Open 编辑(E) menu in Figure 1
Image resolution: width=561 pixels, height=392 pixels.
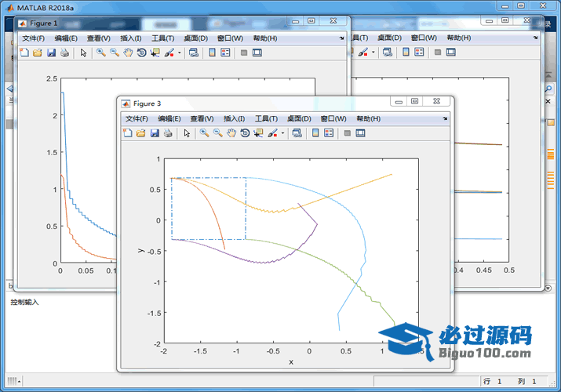pyautogui.click(x=66, y=38)
